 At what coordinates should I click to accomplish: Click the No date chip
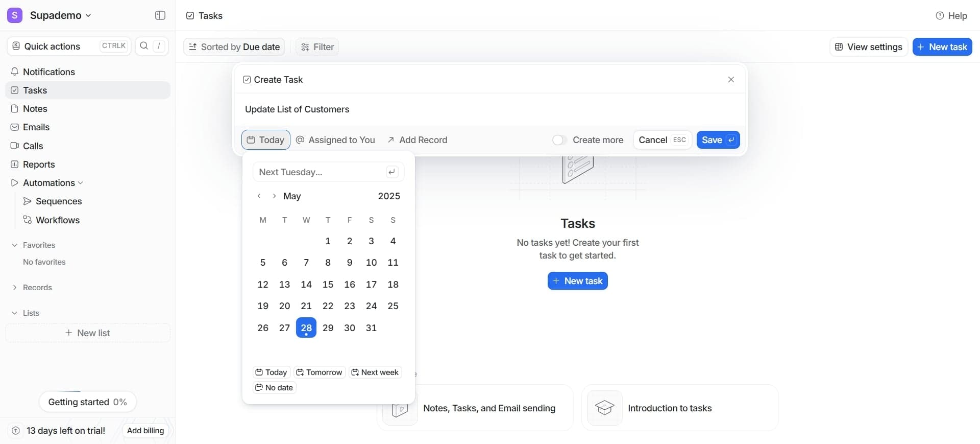[x=275, y=388]
